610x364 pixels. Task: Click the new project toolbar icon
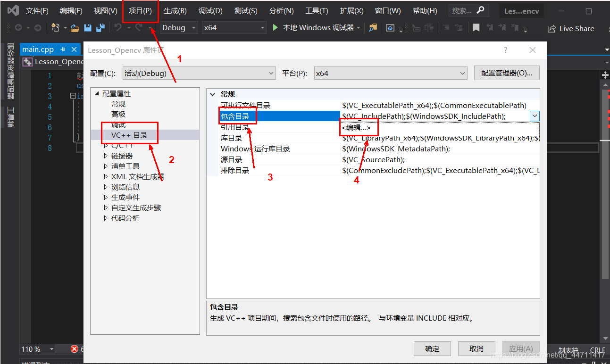(x=56, y=28)
